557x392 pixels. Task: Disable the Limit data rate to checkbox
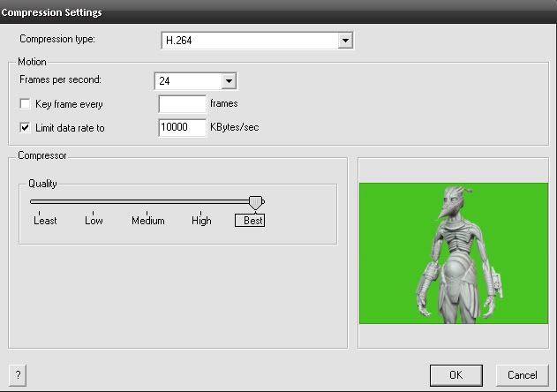[25, 128]
